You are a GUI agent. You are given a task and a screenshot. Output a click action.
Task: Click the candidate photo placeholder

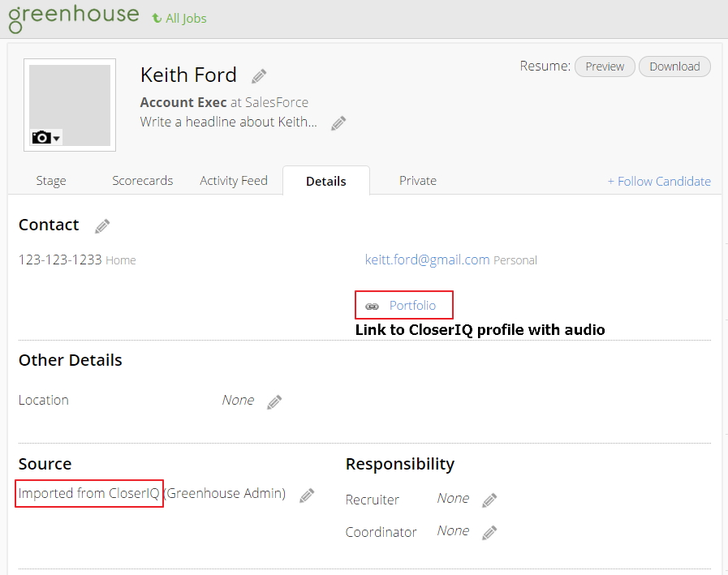tap(70, 97)
